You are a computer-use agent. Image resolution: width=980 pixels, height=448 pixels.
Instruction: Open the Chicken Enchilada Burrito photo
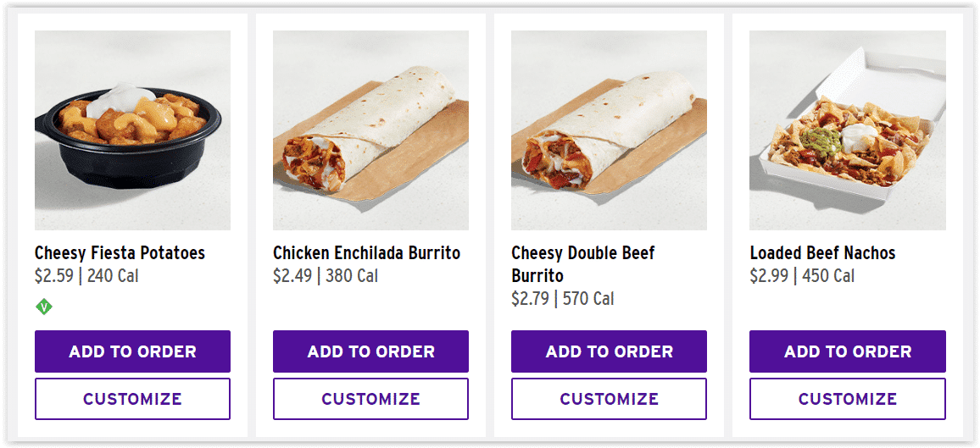pyautogui.click(x=370, y=130)
